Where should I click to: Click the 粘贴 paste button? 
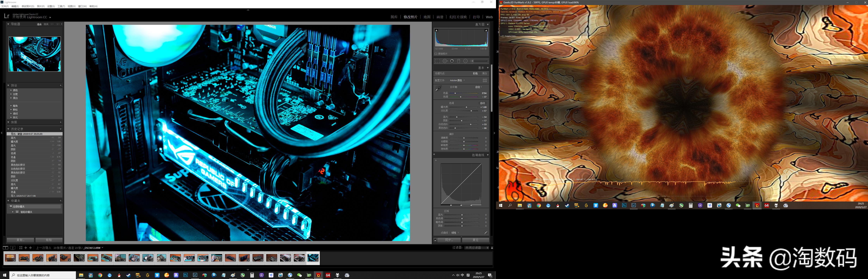pos(49,240)
